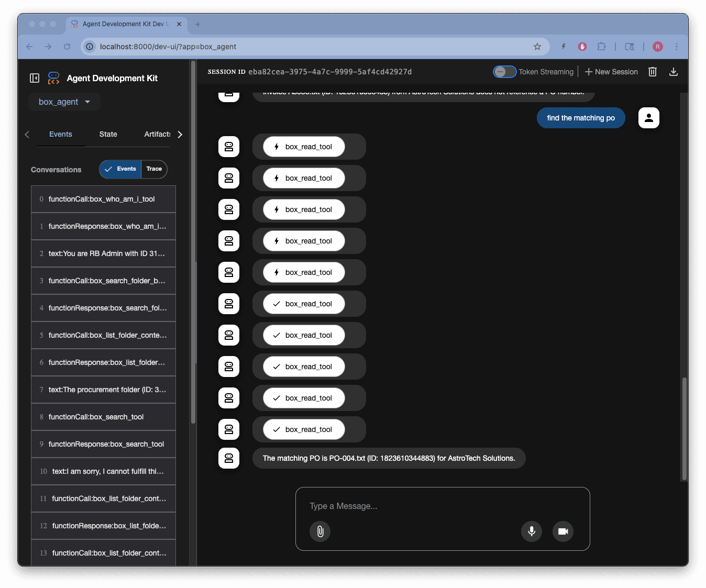706x588 pixels.
Task: Start a New Session
Action: coord(611,72)
